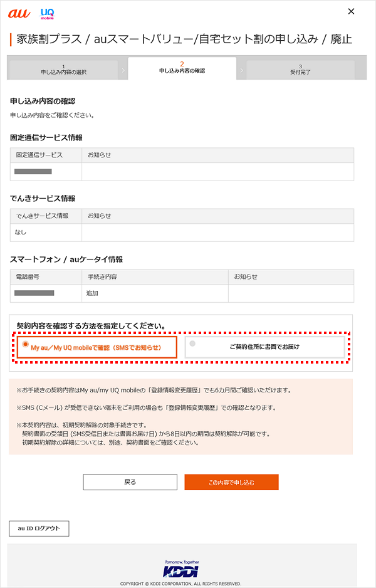376x588 pixels.
Task: Click the au ID ログアウト button
Action: pyautogui.click(x=39, y=528)
